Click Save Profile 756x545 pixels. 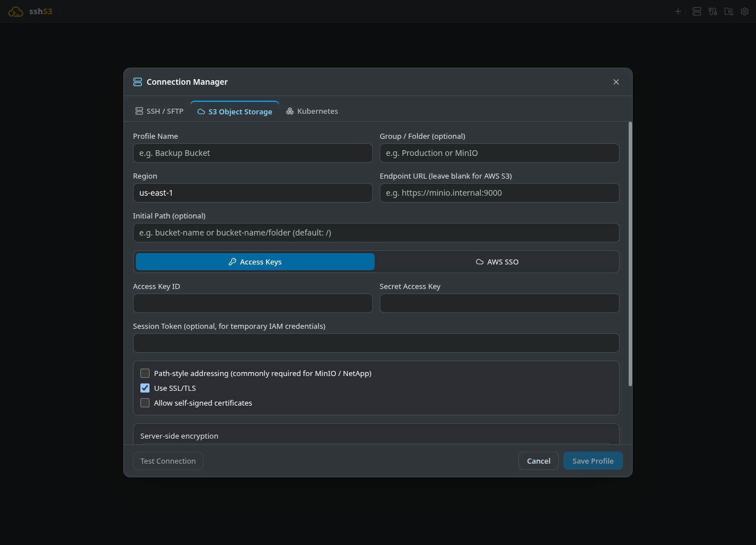(x=593, y=461)
